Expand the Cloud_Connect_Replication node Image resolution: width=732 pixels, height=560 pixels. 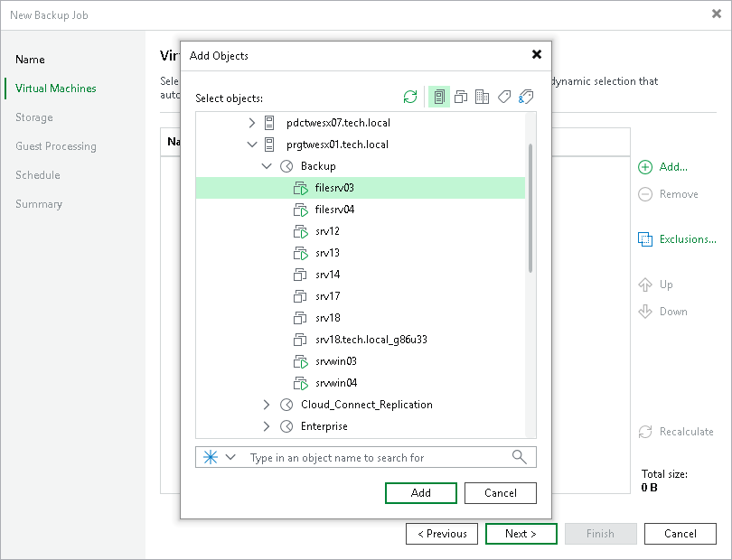267,404
